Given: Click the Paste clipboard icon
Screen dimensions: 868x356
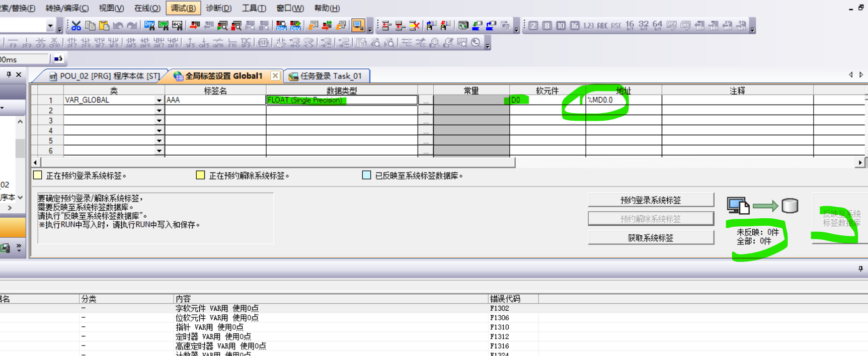Looking at the screenshot, I should pyautogui.click(x=104, y=26).
